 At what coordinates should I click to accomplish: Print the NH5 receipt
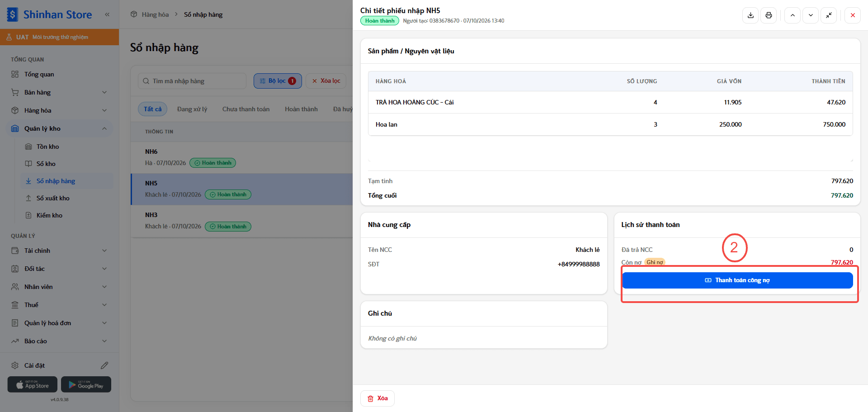(x=769, y=15)
